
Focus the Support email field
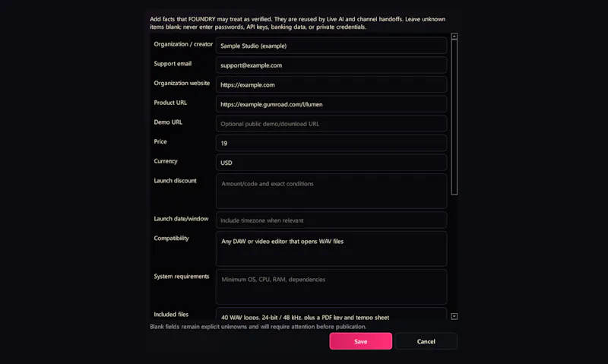pyautogui.click(x=331, y=65)
